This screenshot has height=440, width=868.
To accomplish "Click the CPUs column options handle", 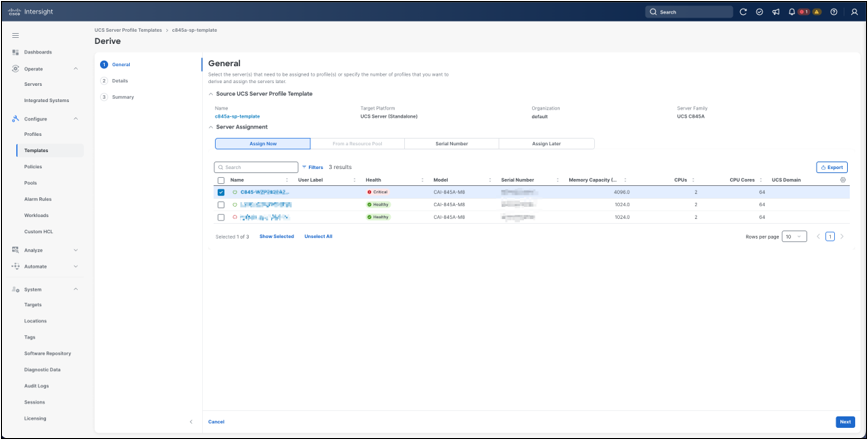I will [x=693, y=180].
